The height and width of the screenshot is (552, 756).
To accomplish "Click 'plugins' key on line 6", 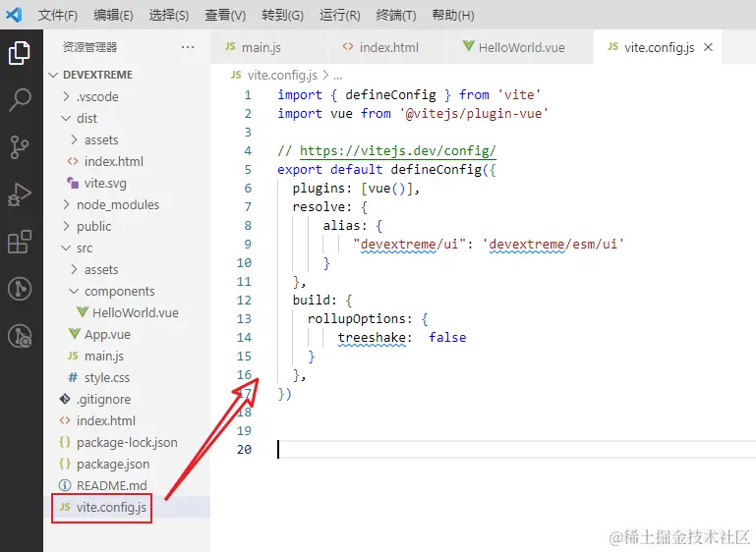I will pos(319,189).
